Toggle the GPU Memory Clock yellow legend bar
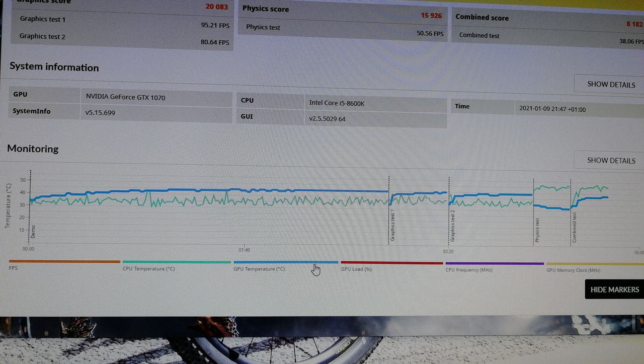Viewport: 644px width, 364px height. [x=595, y=264]
